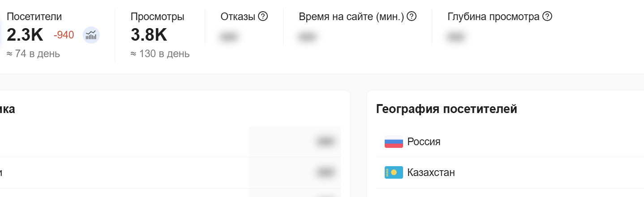The image size is (644, 197).
Task: Click the Просмотры metric label
Action: tap(158, 17)
